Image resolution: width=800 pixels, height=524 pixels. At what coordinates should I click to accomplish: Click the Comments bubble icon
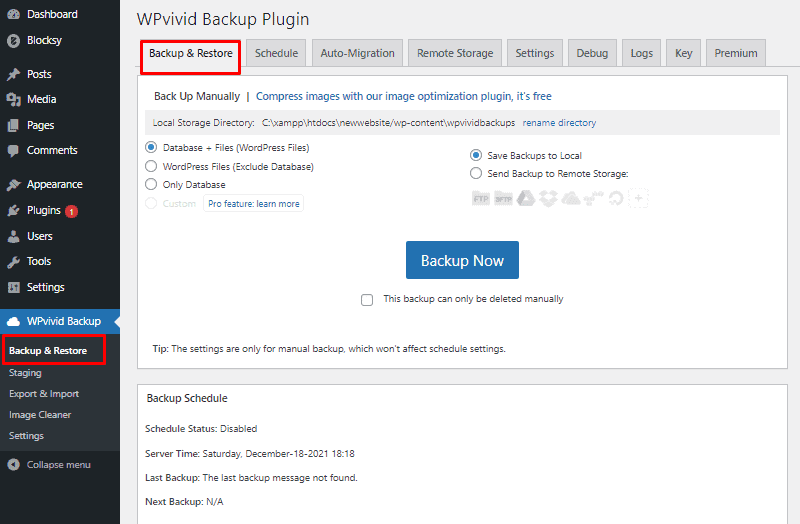tap(14, 151)
